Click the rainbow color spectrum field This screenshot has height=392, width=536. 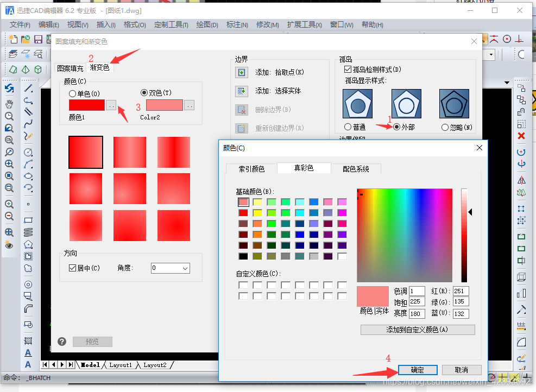[x=405, y=235]
